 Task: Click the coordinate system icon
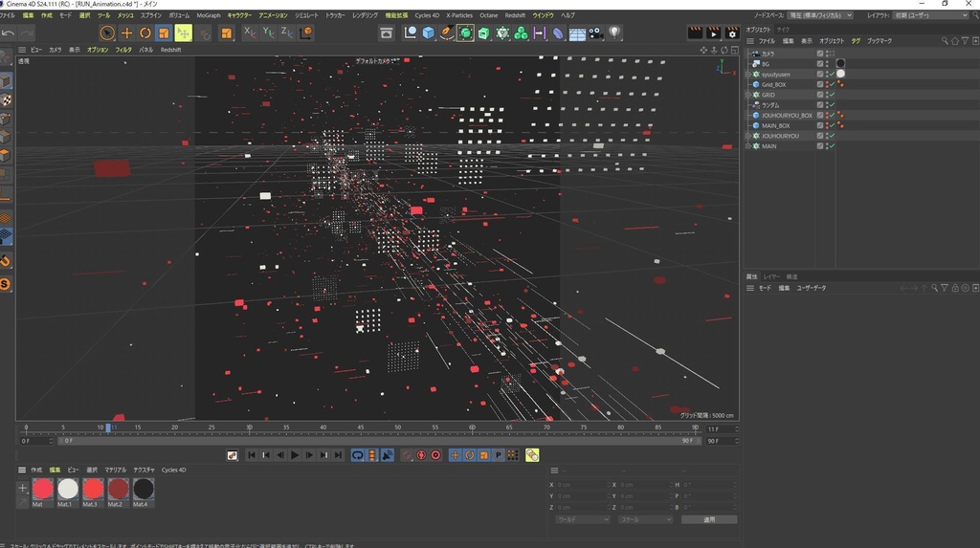(306, 33)
